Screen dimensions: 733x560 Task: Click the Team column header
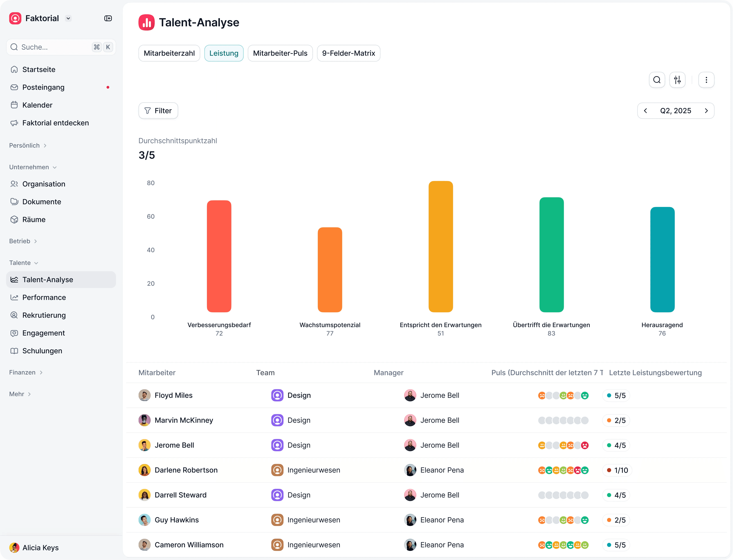(x=265, y=373)
